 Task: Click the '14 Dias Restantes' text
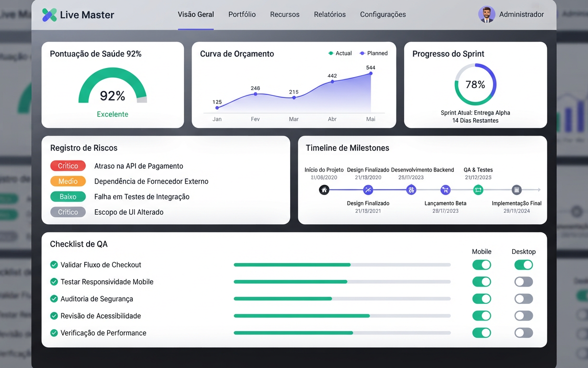coord(475,120)
